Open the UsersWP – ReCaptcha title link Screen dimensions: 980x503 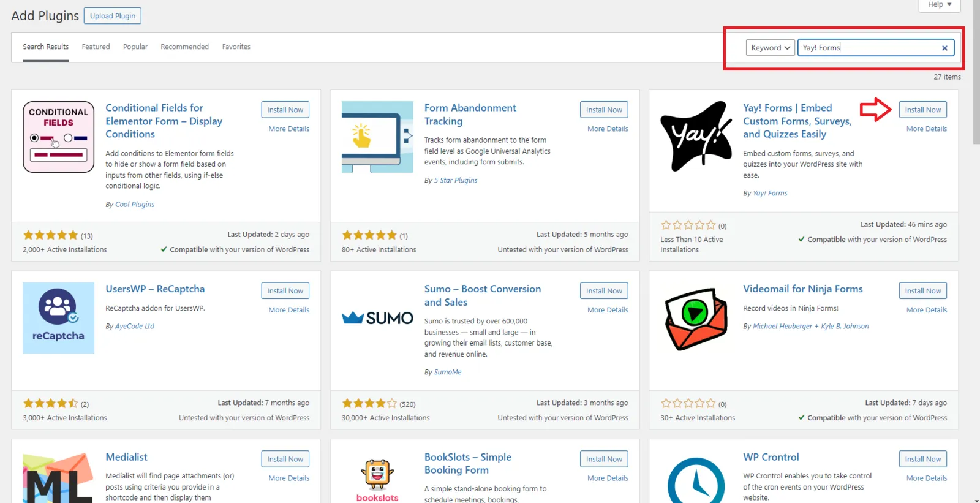point(155,289)
